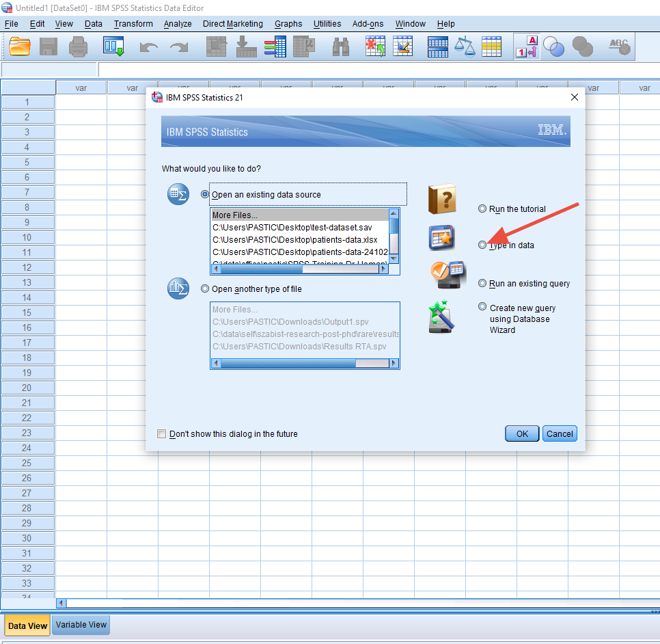The image size is (660, 644).
Task: Click the Redo arrow icon
Action: 179,46
